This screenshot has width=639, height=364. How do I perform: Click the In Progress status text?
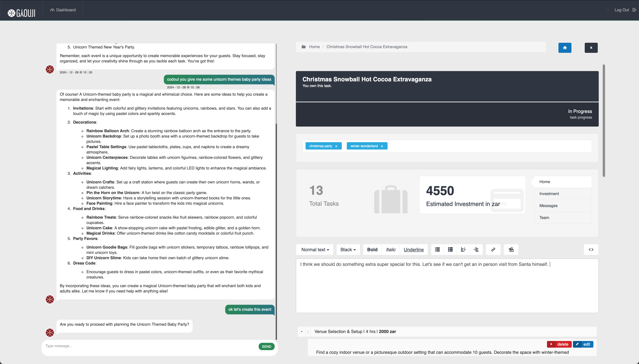(x=580, y=112)
